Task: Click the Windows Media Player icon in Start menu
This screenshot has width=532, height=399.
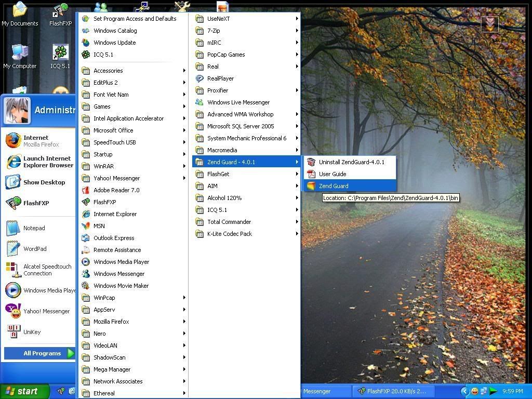Action: click(x=13, y=290)
